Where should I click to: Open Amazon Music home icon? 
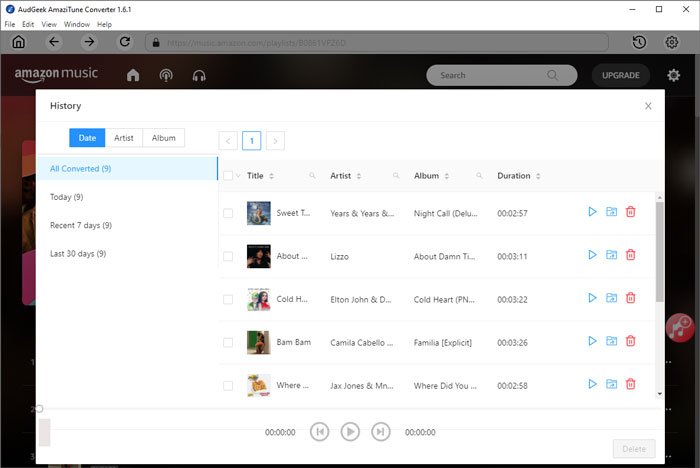click(x=133, y=75)
